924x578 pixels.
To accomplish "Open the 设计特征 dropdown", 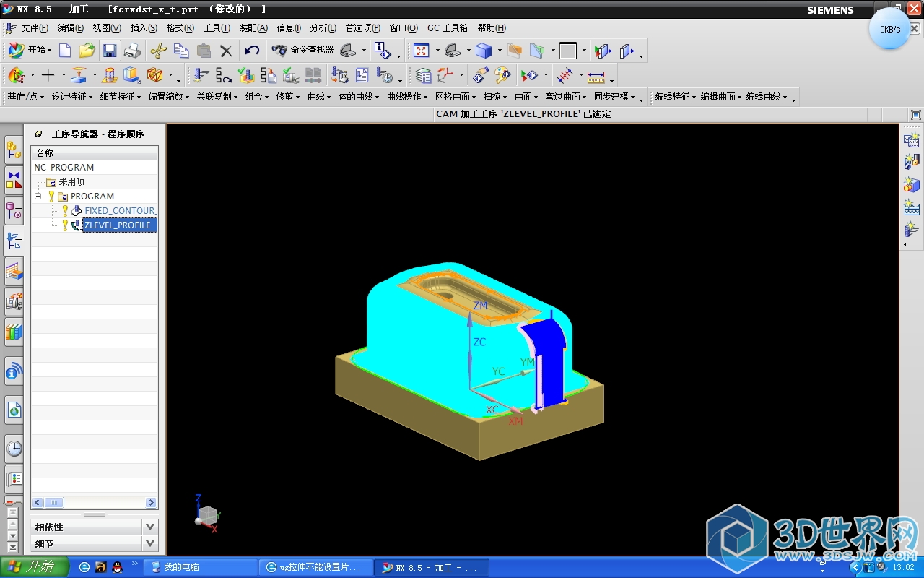I will (72, 97).
